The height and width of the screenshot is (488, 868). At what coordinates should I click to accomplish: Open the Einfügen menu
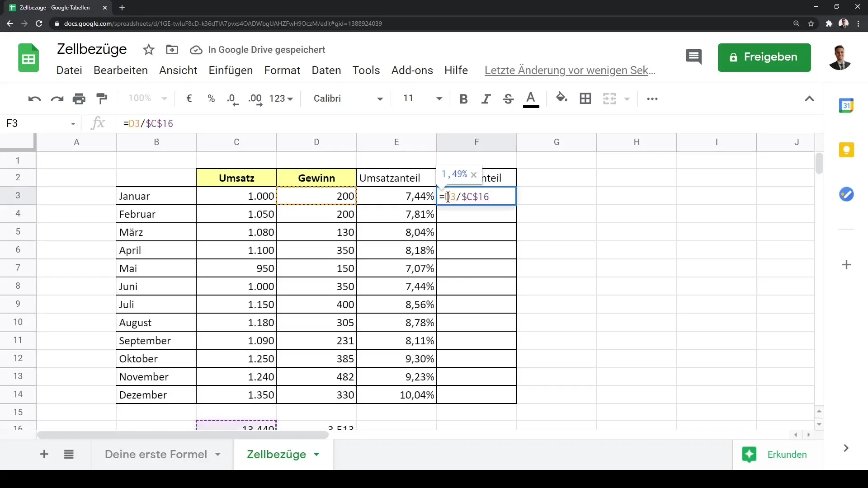231,70
